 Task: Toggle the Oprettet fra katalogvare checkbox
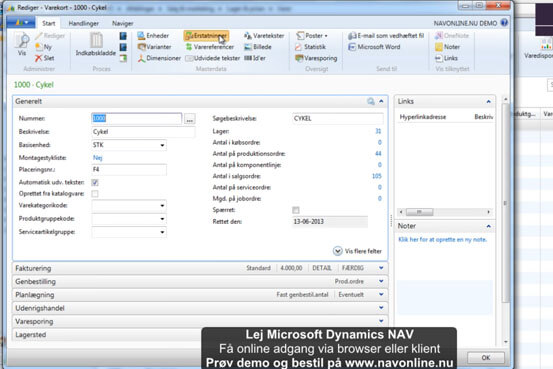click(95, 194)
